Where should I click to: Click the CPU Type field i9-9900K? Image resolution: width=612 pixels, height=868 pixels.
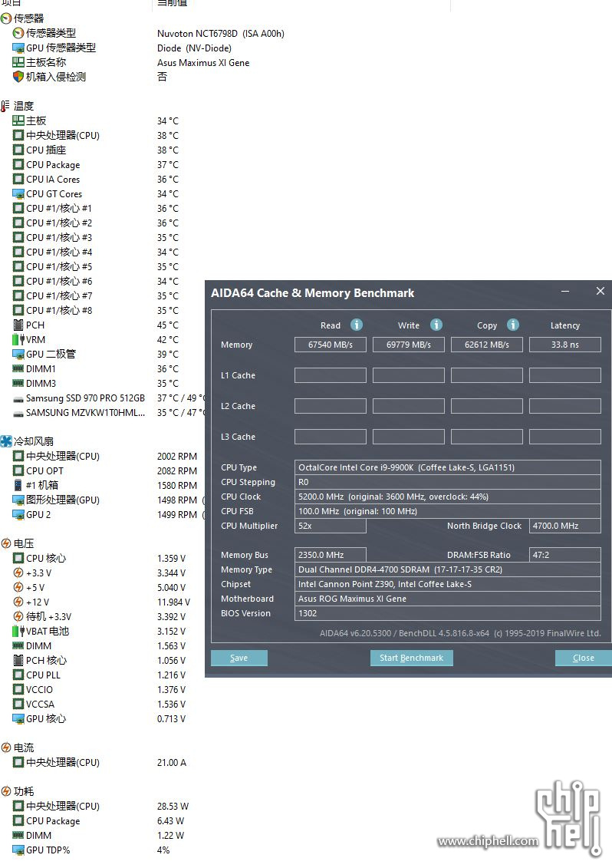coord(448,467)
